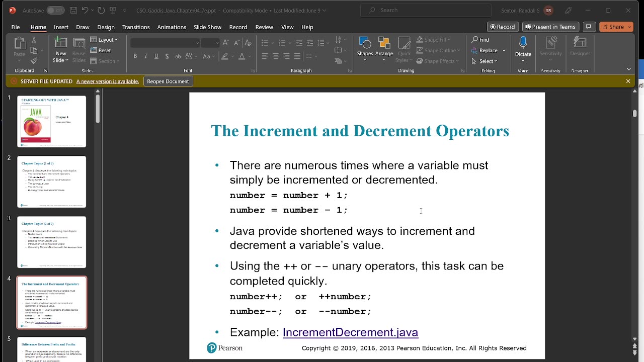644x362 pixels.
Task: Click the Paste clipboard icon
Action: pos(20,44)
